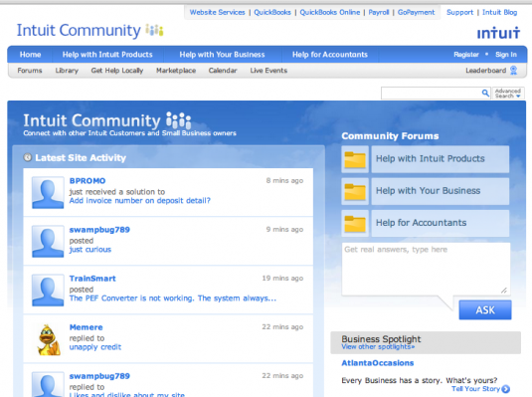Click the Tell Your Story arrow icon
Viewport: 532px width, 397px height.
pyautogui.click(x=505, y=389)
